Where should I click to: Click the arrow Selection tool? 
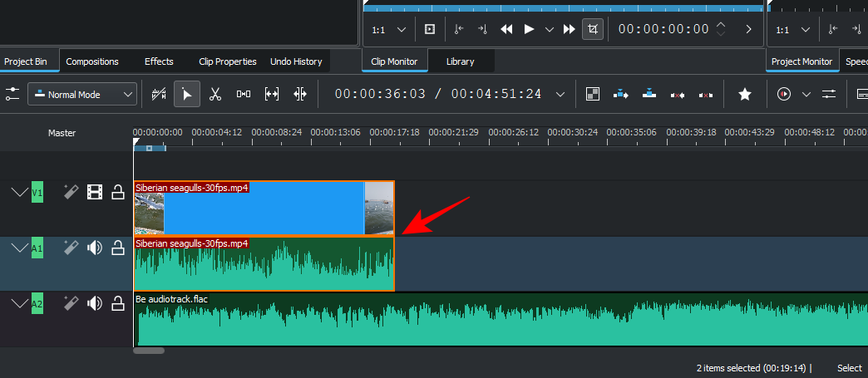[187, 95]
